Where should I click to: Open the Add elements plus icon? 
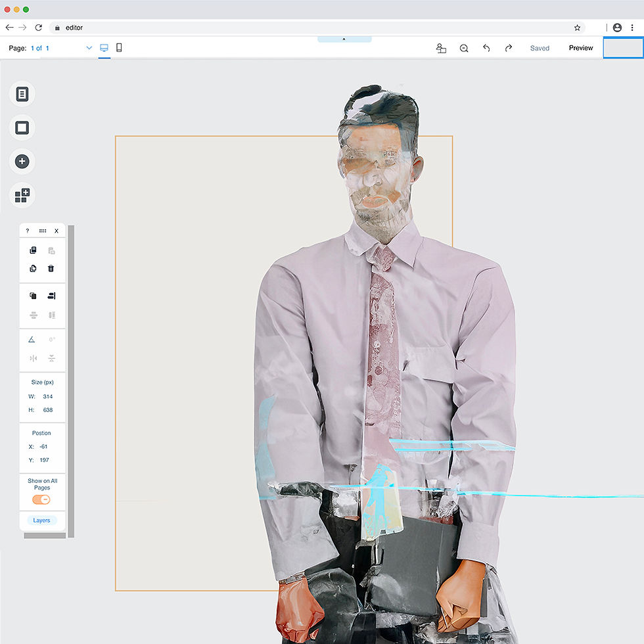tap(22, 162)
